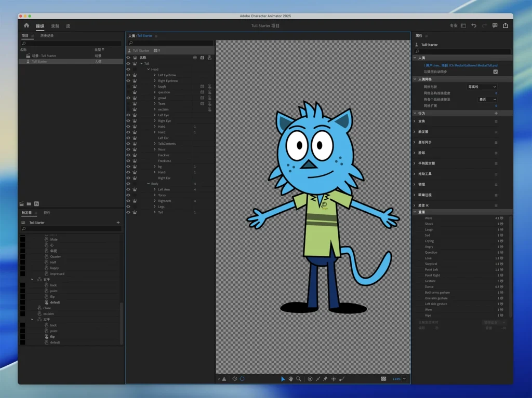Image resolution: width=532 pixels, height=398 pixels.
Task: Expand the 触发器 behavior section
Action: coord(414,131)
